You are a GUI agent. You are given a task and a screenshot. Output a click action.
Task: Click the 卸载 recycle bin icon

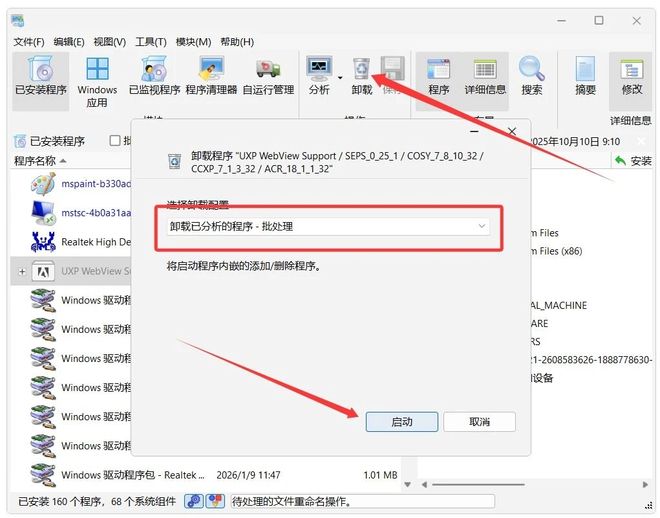pos(362,69)
